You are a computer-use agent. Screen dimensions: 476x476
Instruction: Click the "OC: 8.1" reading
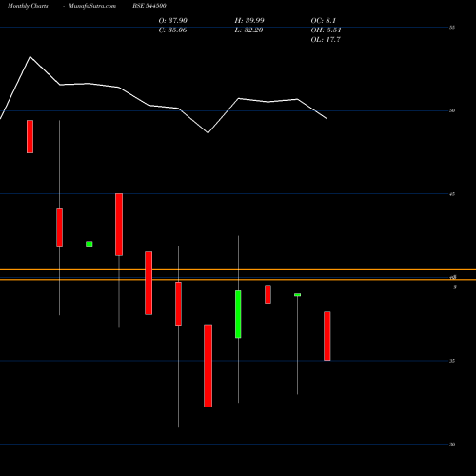pos(324,21)
